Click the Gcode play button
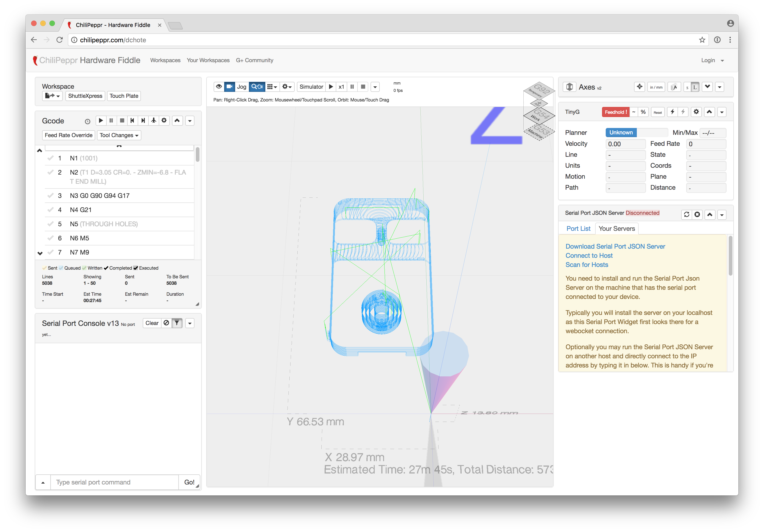764x532 pixels. point(101,121)
